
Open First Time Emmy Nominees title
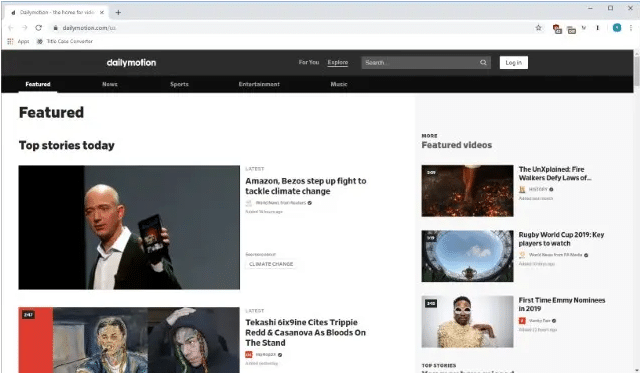click(562, 304)
